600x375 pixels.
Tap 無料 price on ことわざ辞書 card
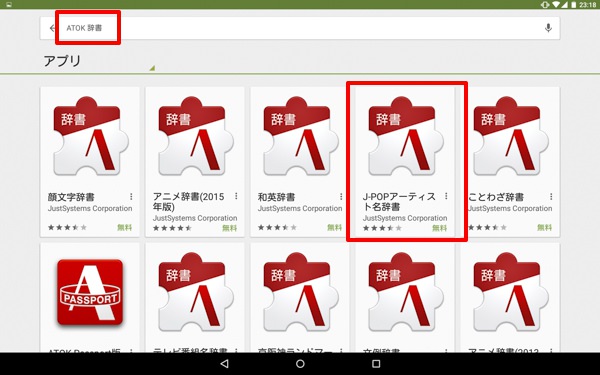pyautogui.click(x=544, y=228)
